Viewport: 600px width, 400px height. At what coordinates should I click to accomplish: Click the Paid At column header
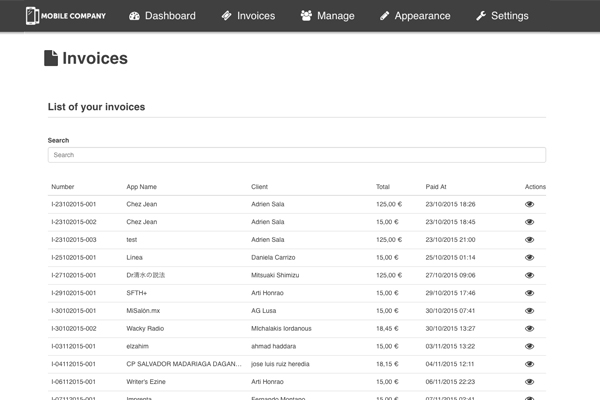click(x=436, y=187)
